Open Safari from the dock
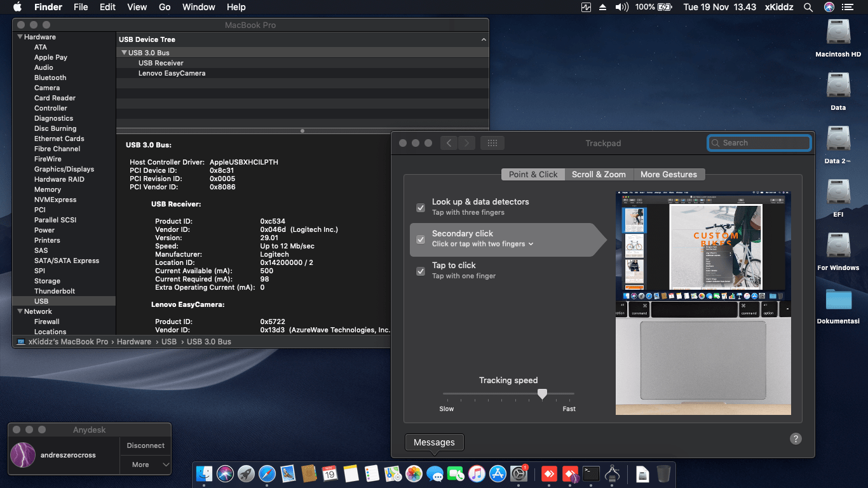 (x=267, y=473)
